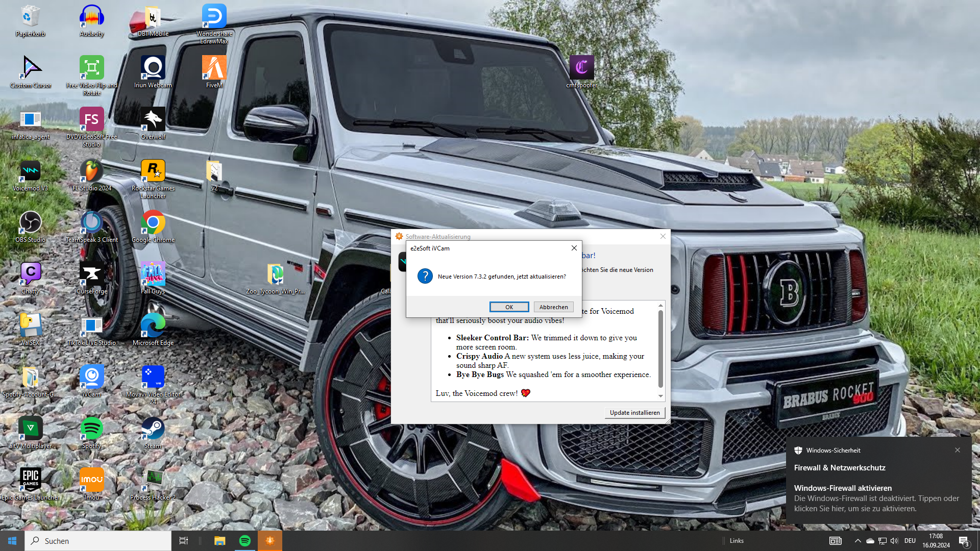Show hidden system tray icons chevron

click(x=857, y=541)
